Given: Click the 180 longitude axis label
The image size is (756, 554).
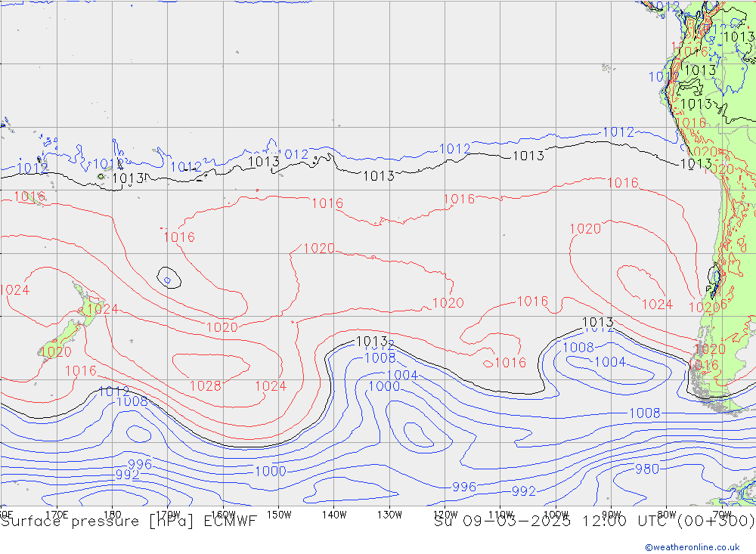Looking at the screenshot, I should pos(113,515).
